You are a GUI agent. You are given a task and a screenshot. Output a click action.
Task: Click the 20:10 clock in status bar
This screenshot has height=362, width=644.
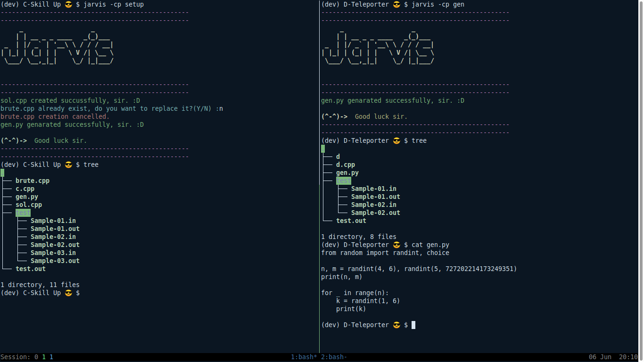click(628, 357)
